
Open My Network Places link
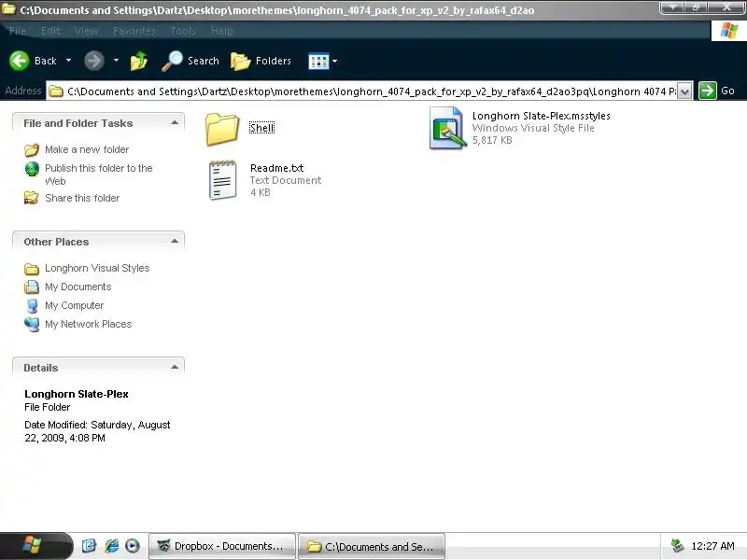click(88, 324)
